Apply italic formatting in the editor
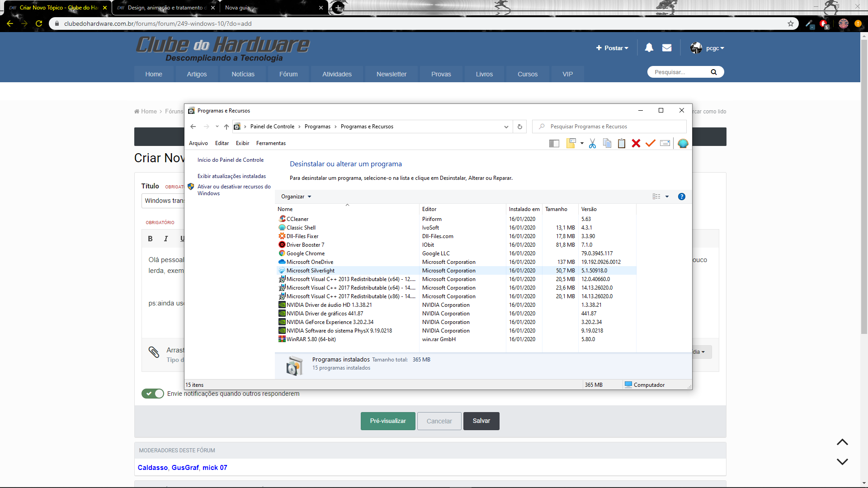868x488 pixels. (x=166, y=239)
